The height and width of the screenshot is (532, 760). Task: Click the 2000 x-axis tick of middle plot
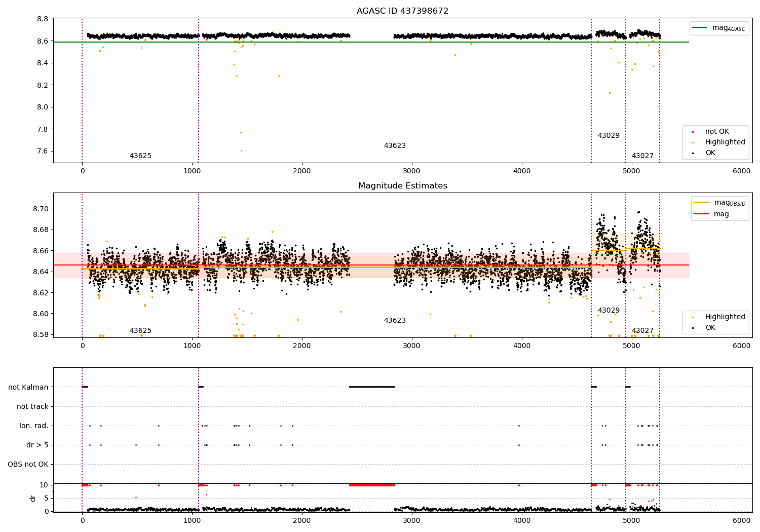[x=301, y=346]
